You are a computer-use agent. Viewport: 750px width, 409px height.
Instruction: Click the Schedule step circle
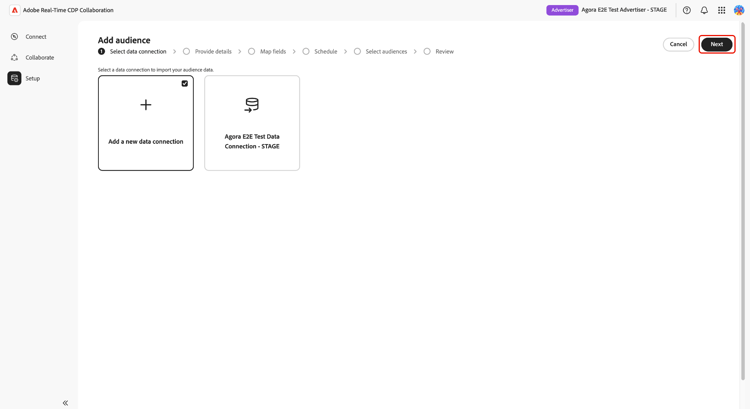306,52
